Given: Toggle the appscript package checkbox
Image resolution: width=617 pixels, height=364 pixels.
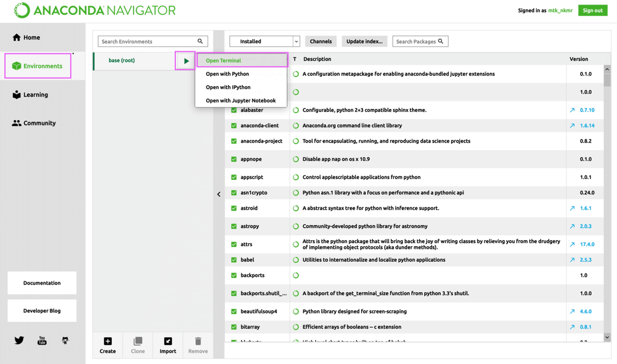Looking at the screenshot, I should [234, 177].
